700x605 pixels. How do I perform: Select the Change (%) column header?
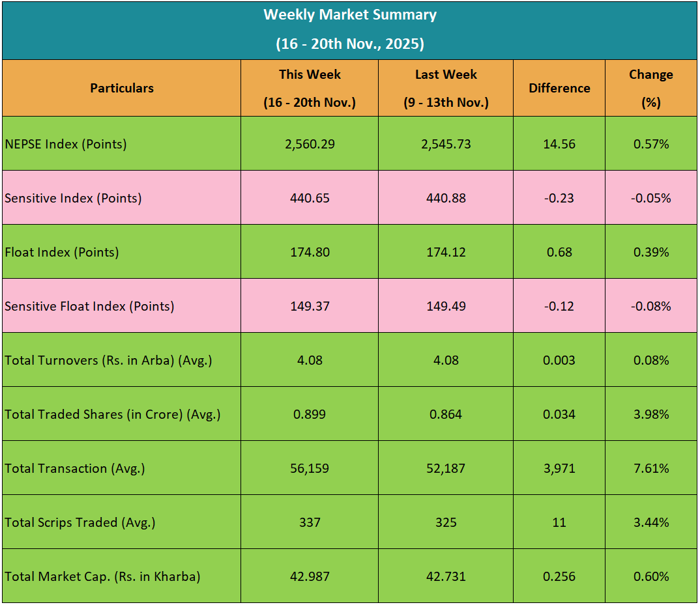click(x=650, y=89)
